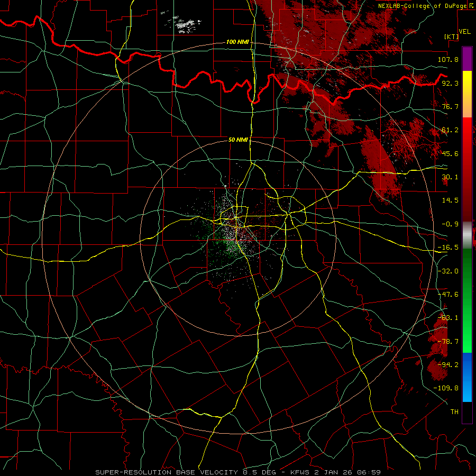Click the 30.1 velocity scale value
The width and height of the screenshot is (476, 476).
450,177
